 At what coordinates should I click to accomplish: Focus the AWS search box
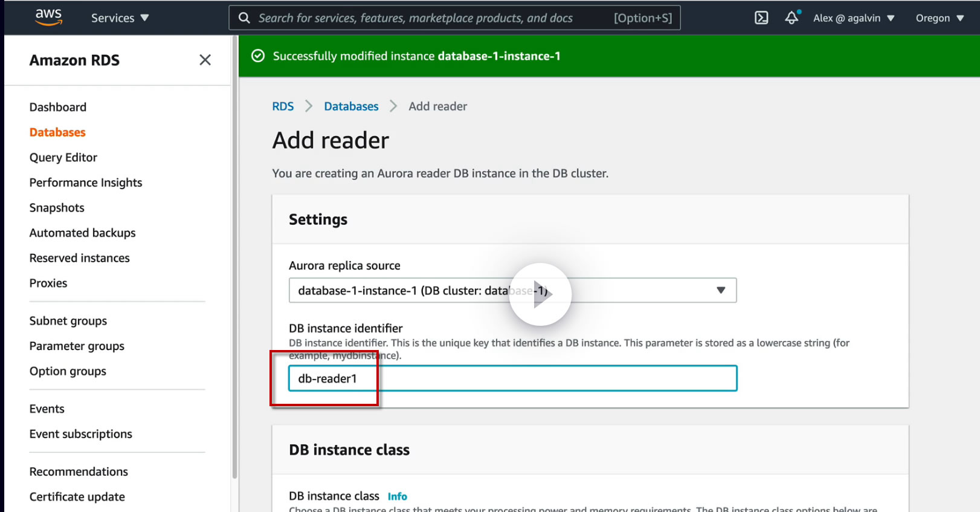(454, 18)
